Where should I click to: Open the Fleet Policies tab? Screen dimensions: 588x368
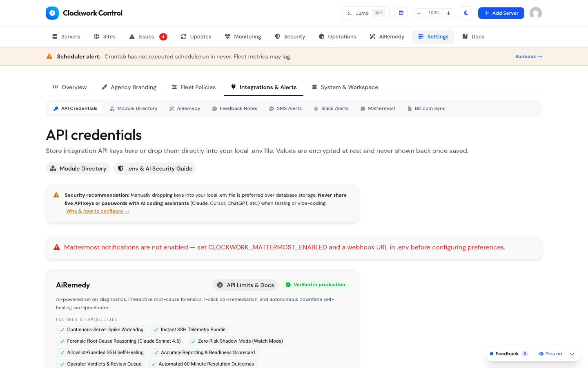(194, 87)
